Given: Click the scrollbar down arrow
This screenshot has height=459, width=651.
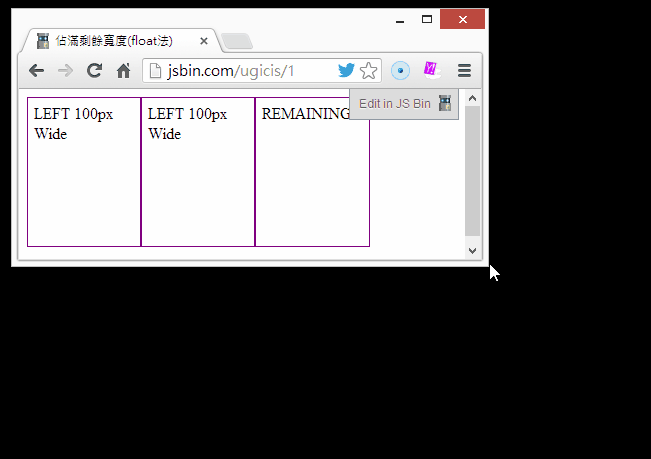Looking at the screenshot, I should pos(472,251).
